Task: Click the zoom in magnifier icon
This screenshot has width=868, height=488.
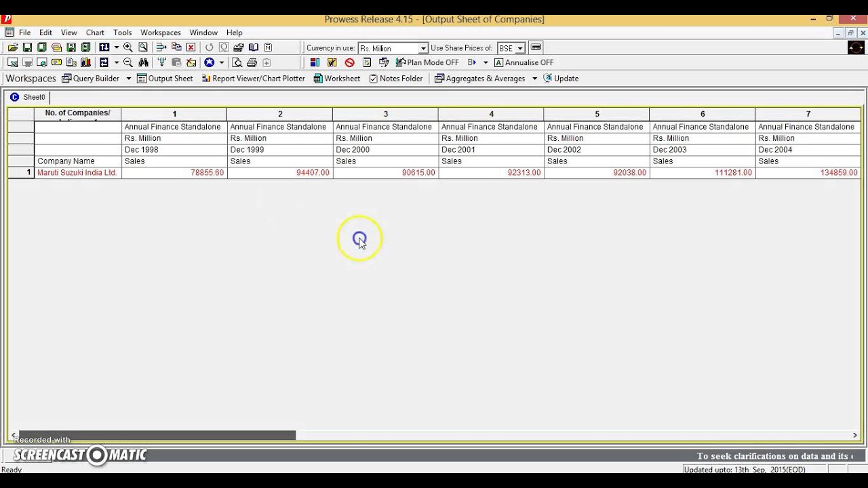Action: (x=127, y=47)
